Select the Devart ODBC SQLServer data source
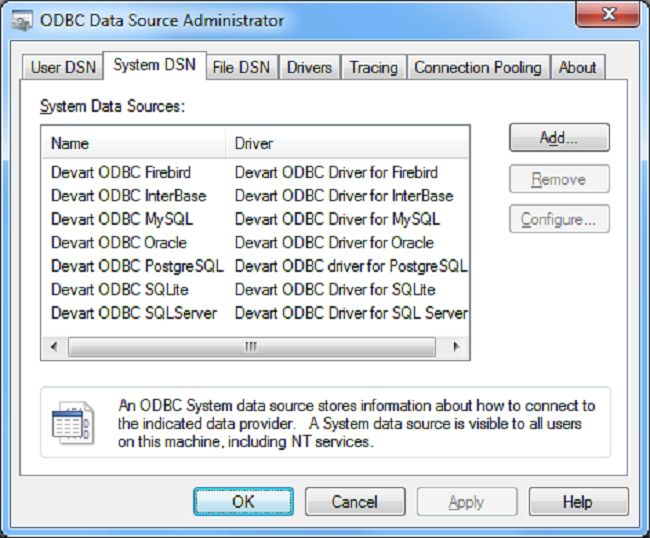 134,313
